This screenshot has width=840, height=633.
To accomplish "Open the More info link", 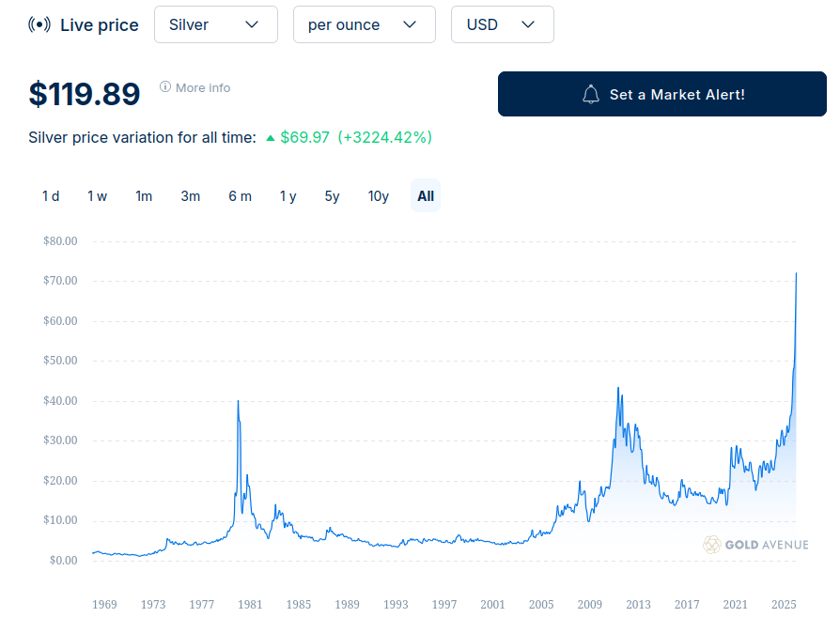I will (x=202, y=87).
